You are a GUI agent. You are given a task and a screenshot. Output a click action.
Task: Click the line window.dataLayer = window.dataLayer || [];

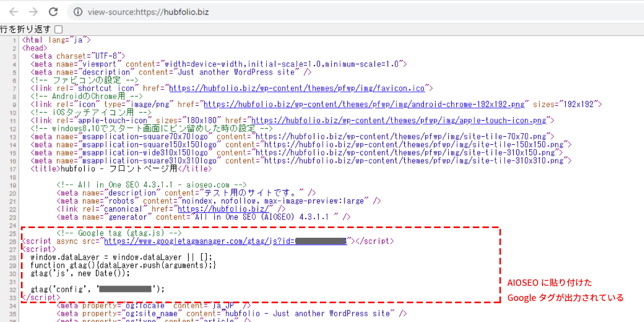(x=121, y=257)
